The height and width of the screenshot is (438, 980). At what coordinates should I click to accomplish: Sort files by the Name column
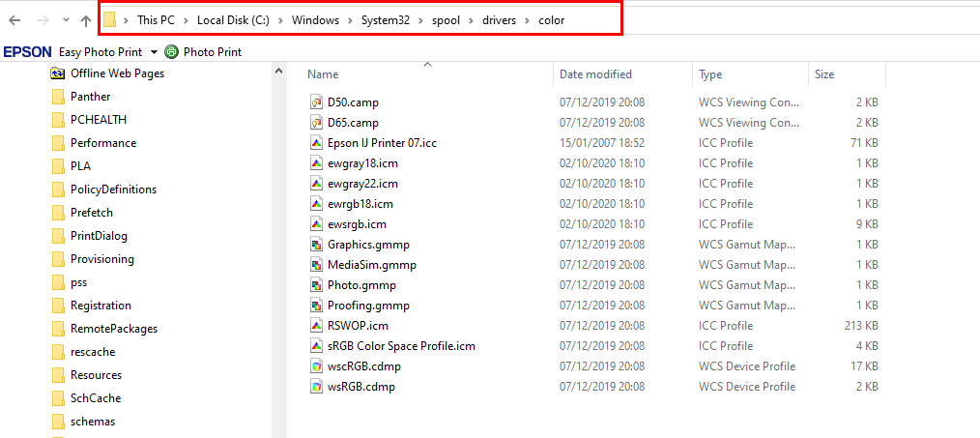(x=324, y=74)
